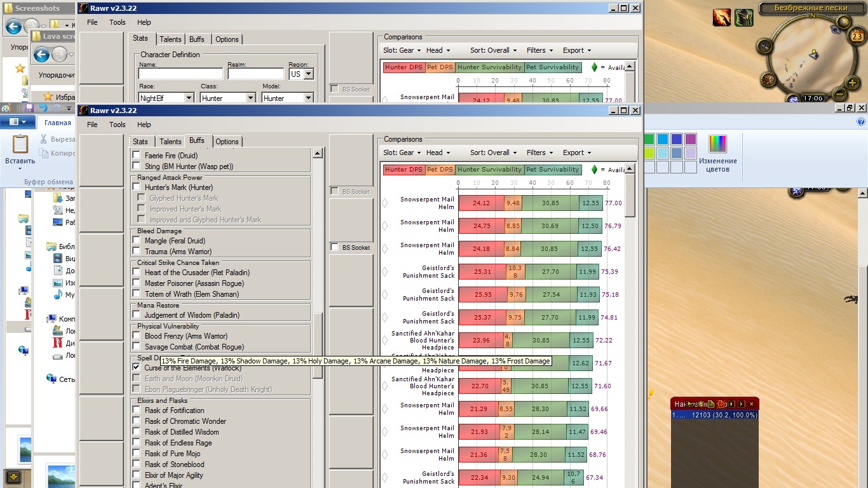Image resolution: width=868 pixels, height=488 pixels.
Task: Switch to Talents tab in front Rawr window
Action: click(170, 142)
